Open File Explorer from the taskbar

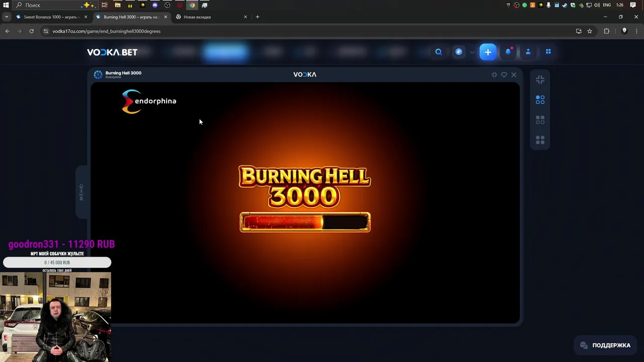(x=117, y=5)
